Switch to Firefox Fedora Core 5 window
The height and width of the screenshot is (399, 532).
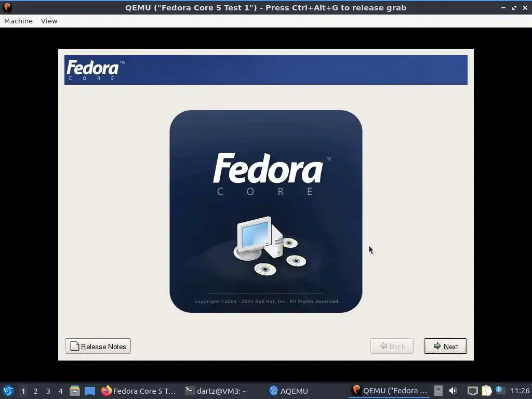(x=138, y=391)
